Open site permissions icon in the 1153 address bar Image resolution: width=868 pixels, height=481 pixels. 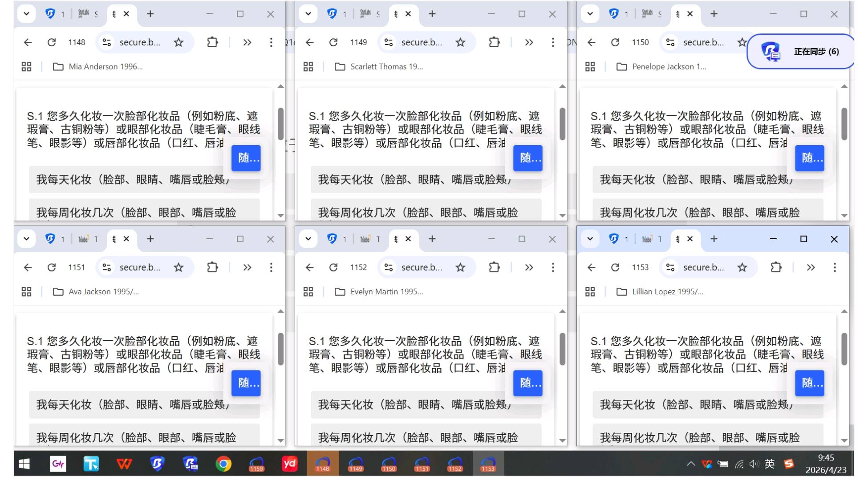coord(670,267)
